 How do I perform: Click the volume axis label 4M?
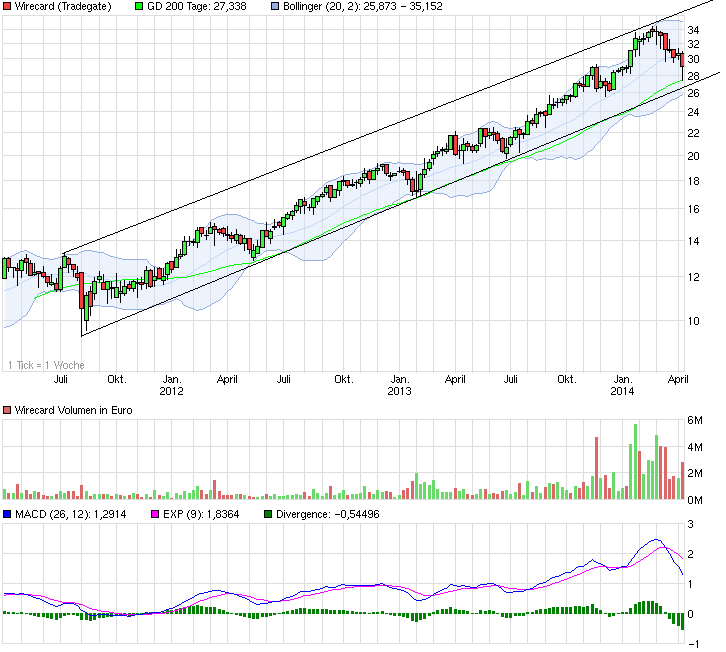[x=695, y=447]
